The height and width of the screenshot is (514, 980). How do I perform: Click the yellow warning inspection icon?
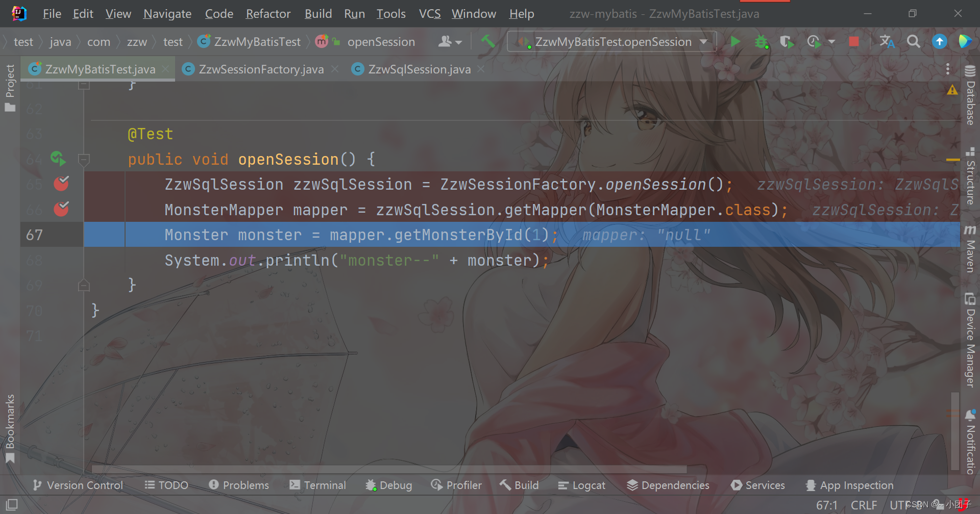(x=952, y=90)
